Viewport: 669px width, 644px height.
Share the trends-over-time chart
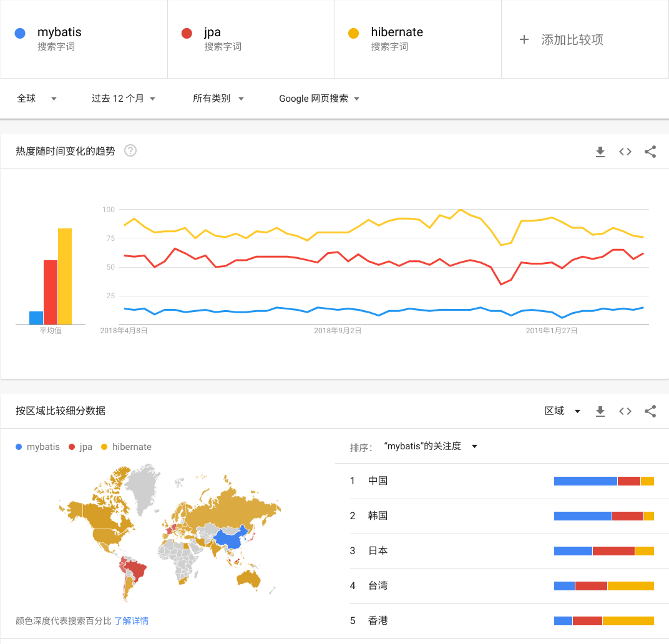point(650,151)
